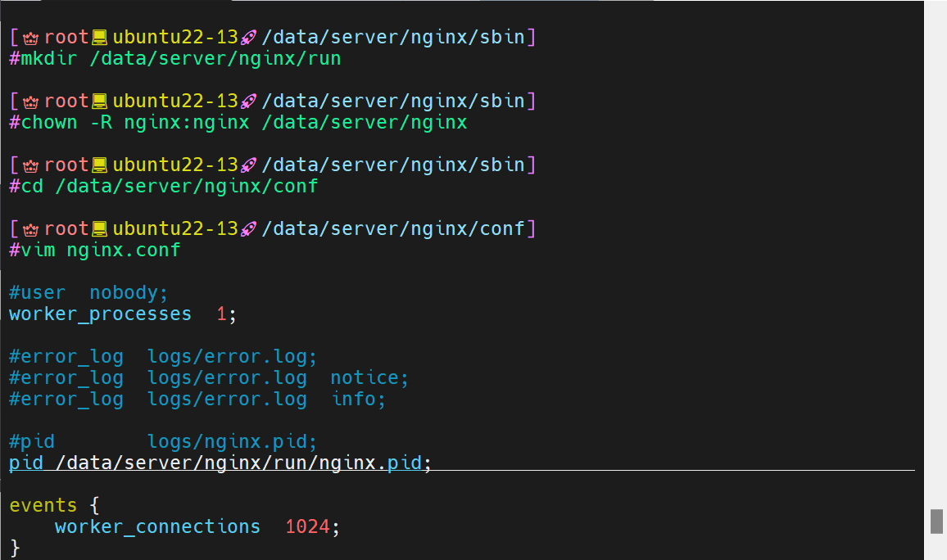The image size is (947, 560).
Task: Click the 'worker_processes 1;' line
Action: 123,314
